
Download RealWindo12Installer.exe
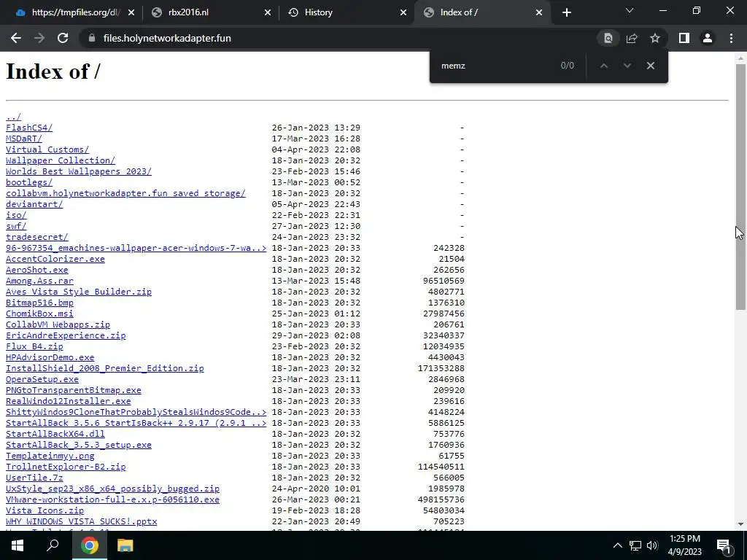[68, 402]
